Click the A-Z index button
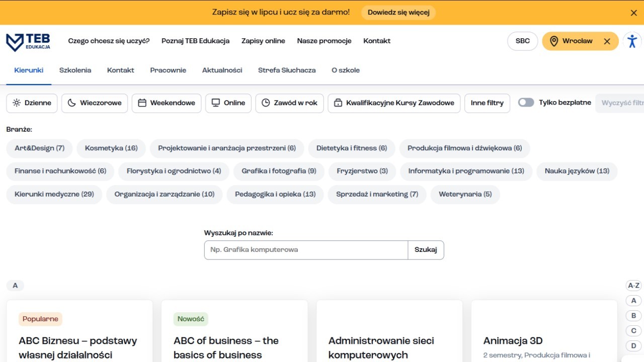Image resolution: width=644 pixels, height=362 pixels. 634,286
